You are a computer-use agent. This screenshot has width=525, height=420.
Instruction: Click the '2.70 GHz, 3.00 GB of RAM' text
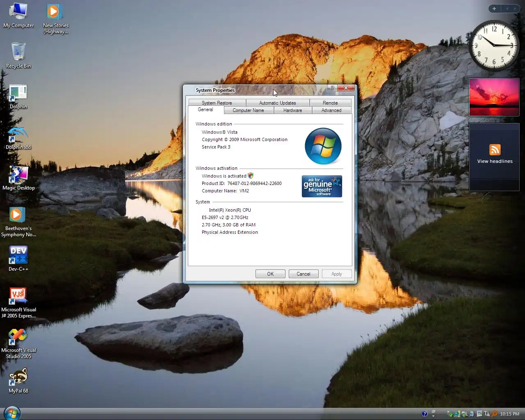click(x=228, y=225)
